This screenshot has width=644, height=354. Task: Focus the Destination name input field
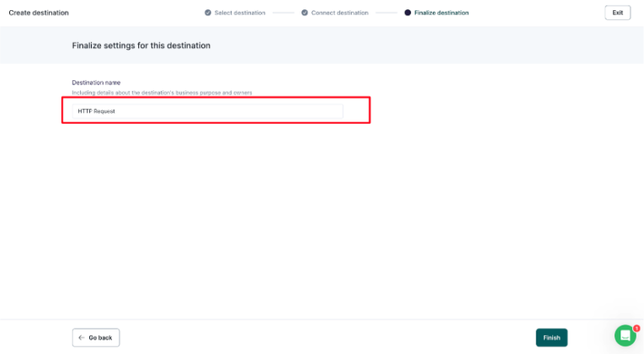[x=206, y=110]
